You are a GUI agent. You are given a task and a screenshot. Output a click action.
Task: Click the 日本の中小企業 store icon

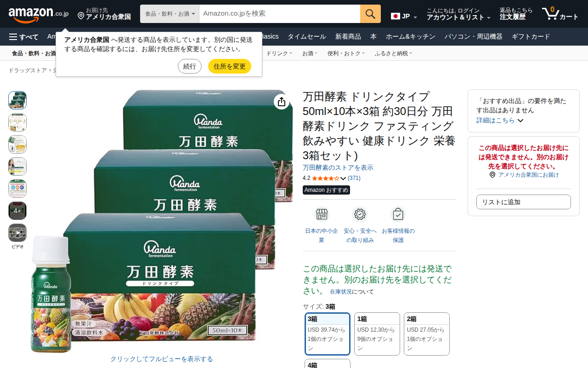point(322,214)
